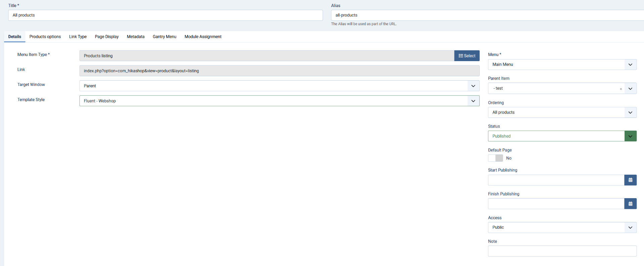Open the Template Style dropdown
This screenshot has width=644, height=266.
[279, 101]
